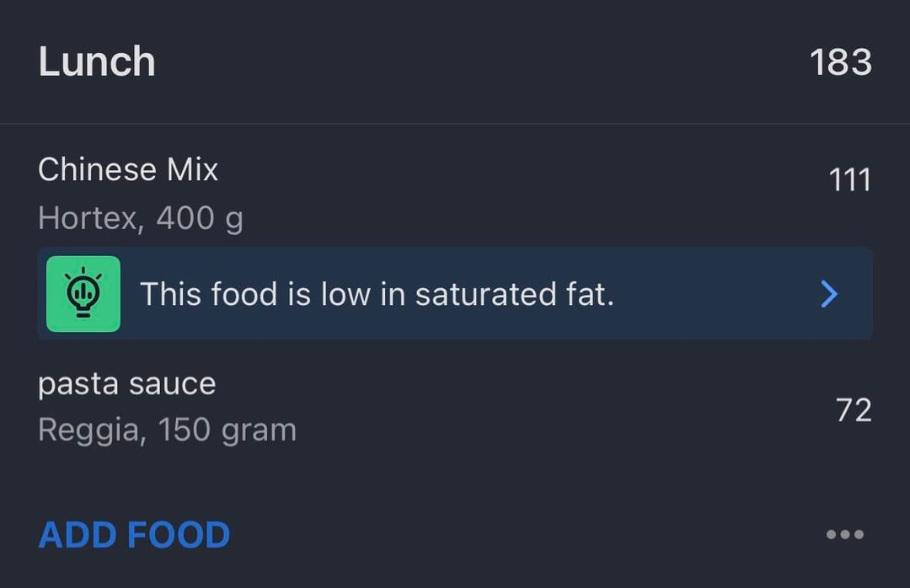This screenshot has width=910, height=588.
Task: Select the Lunch meal heading
Action: [x=97, y=62]
